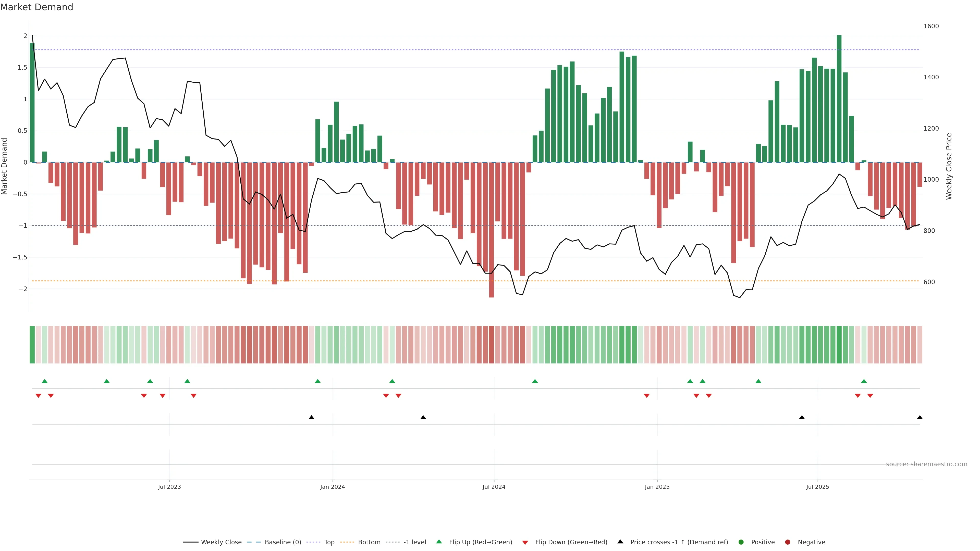Click the Jan 2025 x-axis label
980x551 pixels.
pyautogui.click(x=657, y=487)
